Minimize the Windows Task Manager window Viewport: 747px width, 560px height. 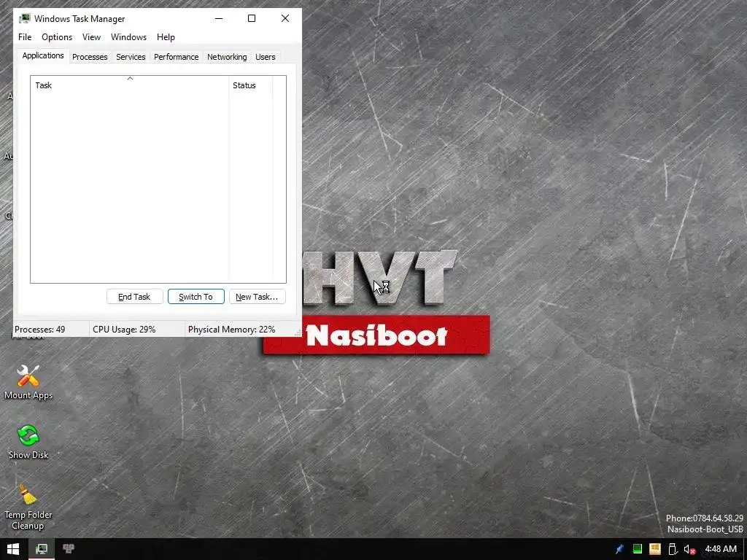pyautogui.click(x=219, y=18)
